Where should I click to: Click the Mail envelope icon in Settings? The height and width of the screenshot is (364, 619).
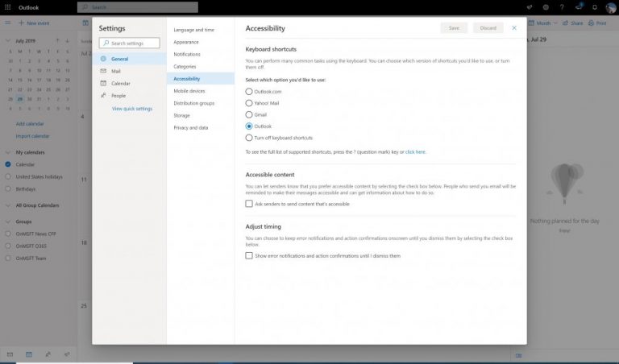pyautogui.click(x=103, y=71)
